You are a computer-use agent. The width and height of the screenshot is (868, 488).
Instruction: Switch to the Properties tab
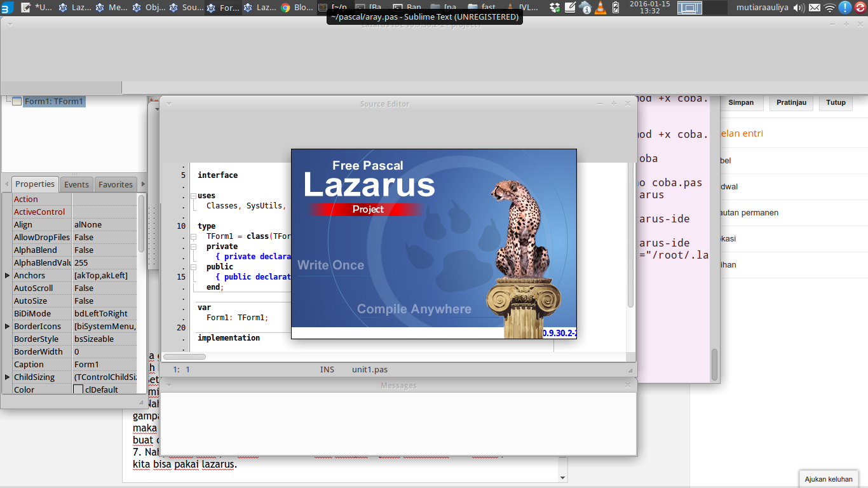[35, 184]
